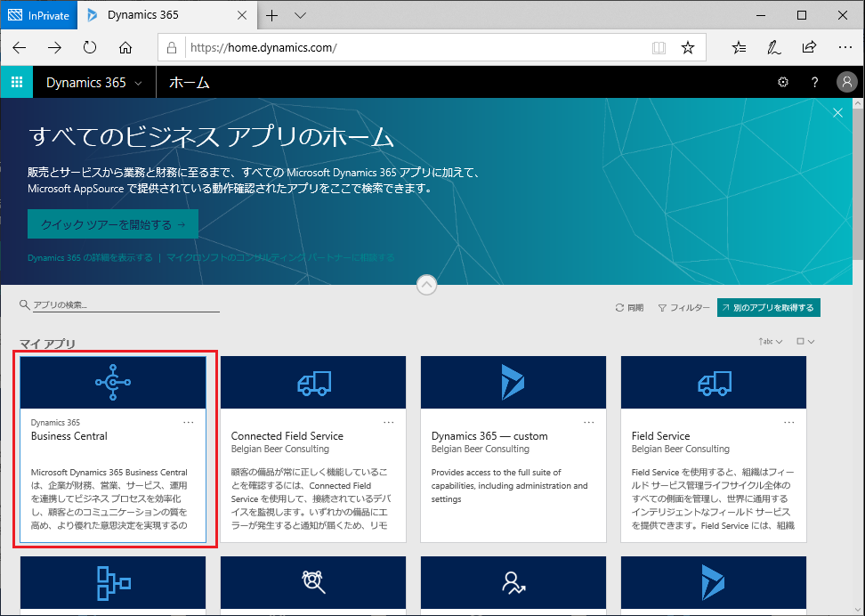Refresh the page in the browser
The width and height of the screenshot is (865, 616).
90,47
